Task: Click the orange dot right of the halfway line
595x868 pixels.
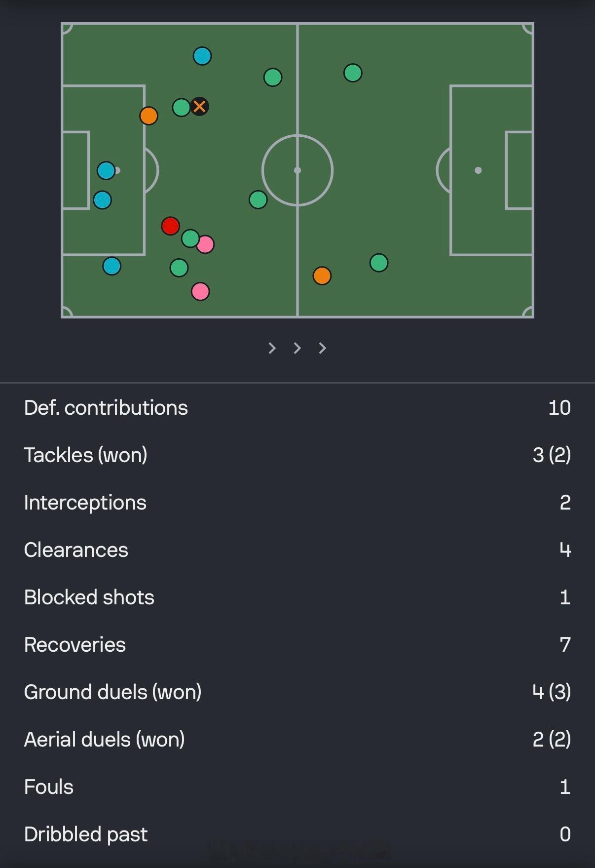Action: pos(322,276)
